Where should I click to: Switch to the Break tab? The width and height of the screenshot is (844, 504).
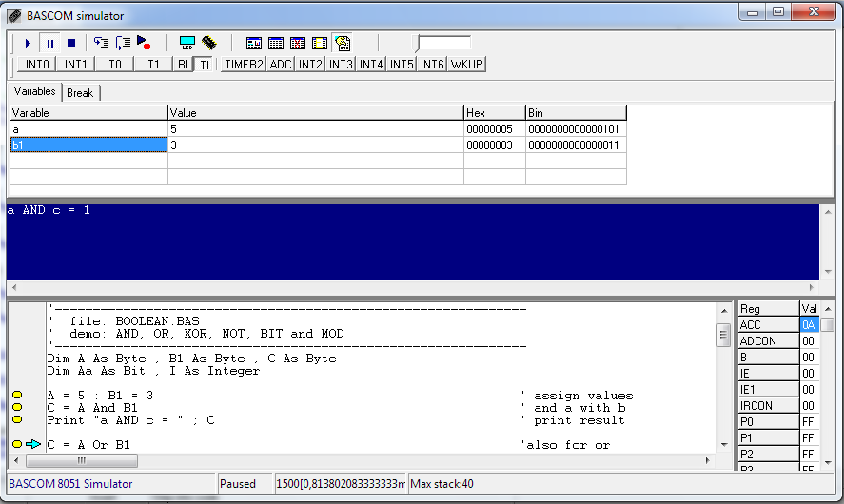(x=80, y=93)
